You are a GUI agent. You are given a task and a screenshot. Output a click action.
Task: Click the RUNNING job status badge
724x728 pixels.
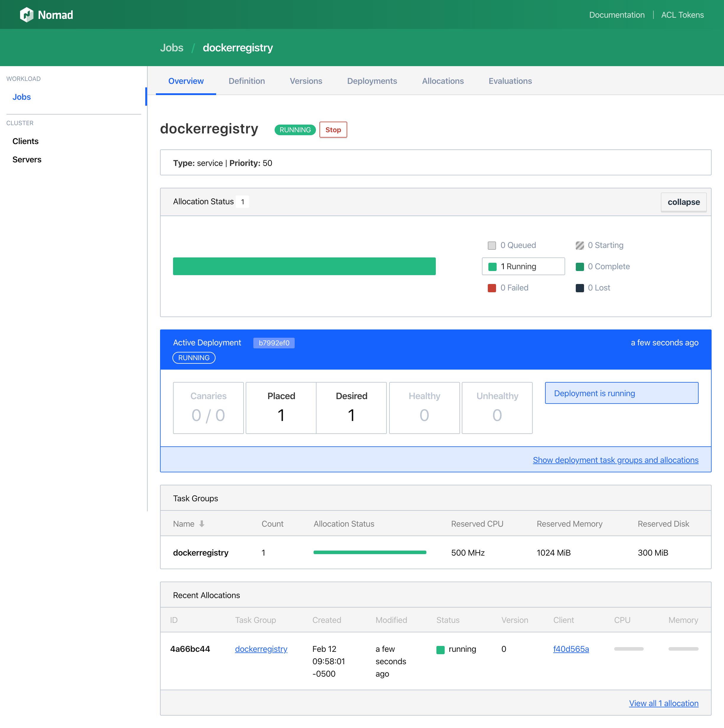295,130
